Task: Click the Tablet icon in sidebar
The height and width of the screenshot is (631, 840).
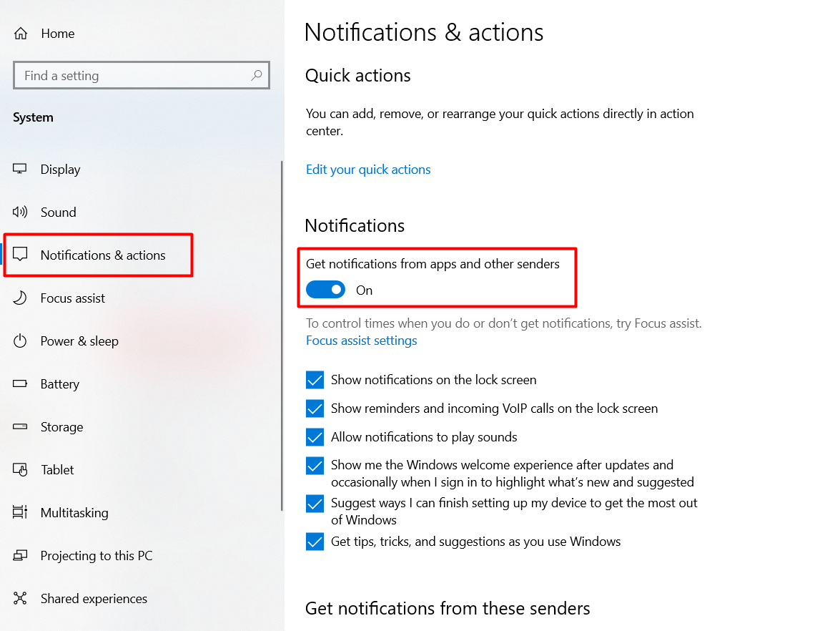Action: 20,469
